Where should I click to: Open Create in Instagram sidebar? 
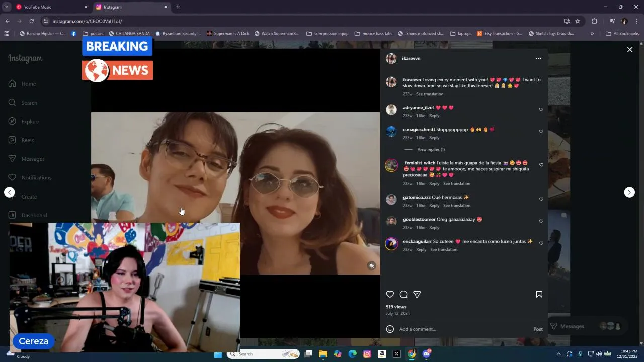pos(23,197)
